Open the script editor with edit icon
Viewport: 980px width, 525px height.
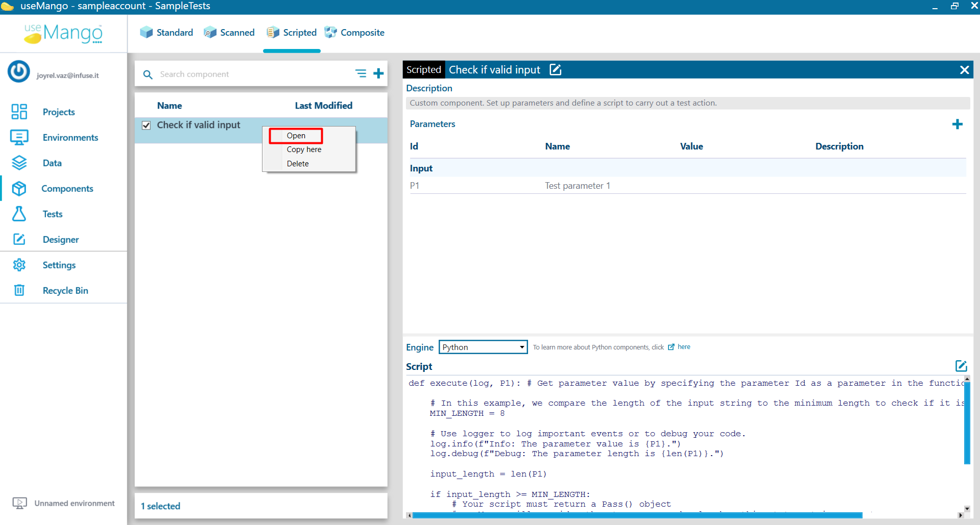point(961,366)
